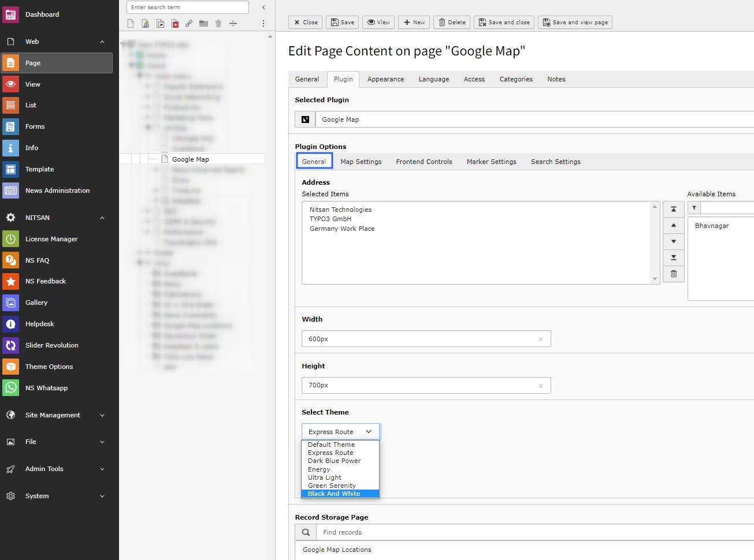Collapse the Web module group
The width and height of the screenshot is (754, 560).
[102, 42]
